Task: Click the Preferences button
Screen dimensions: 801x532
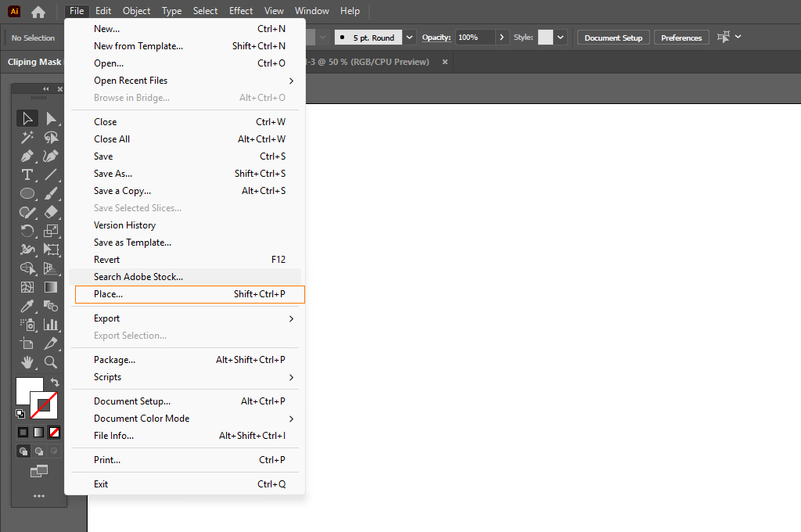Action: point(681,38)
